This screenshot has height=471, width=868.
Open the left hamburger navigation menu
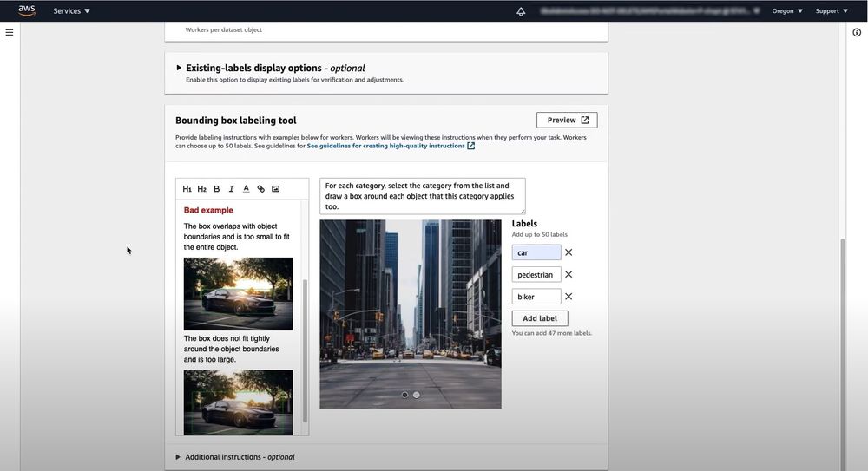[10, 32]
